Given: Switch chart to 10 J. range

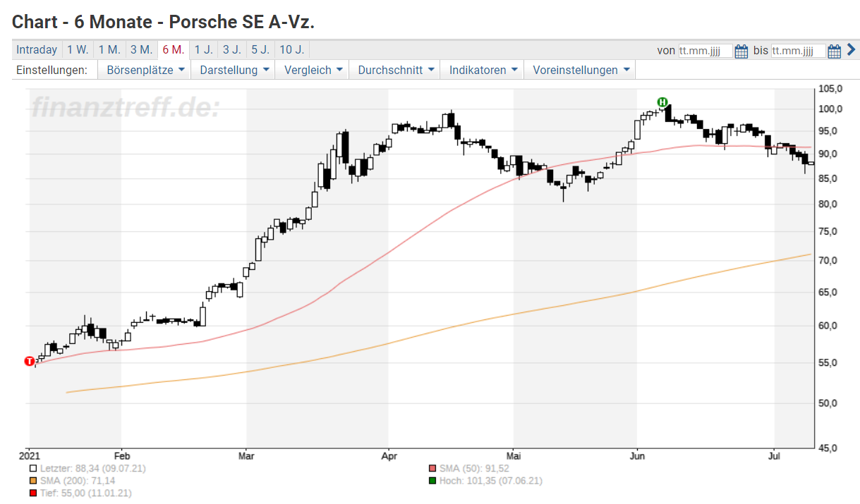Looking at the screenshot, I should [291, 49].
